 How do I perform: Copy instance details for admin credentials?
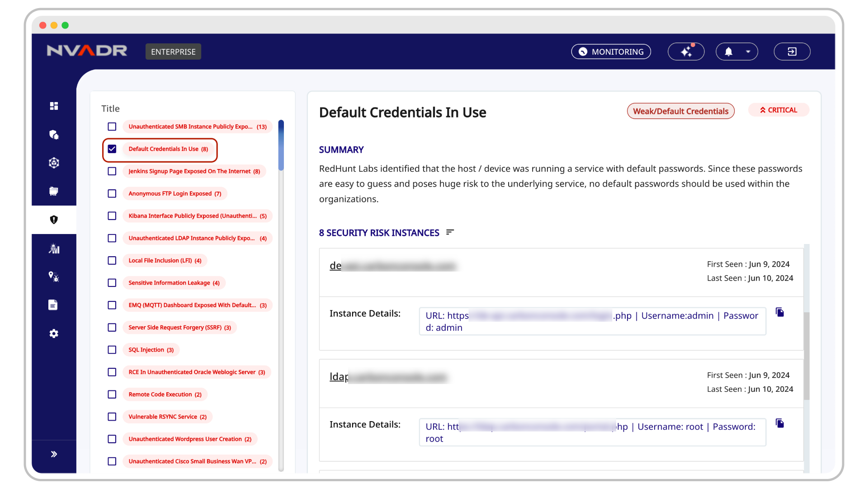click(x=780, y=312)
